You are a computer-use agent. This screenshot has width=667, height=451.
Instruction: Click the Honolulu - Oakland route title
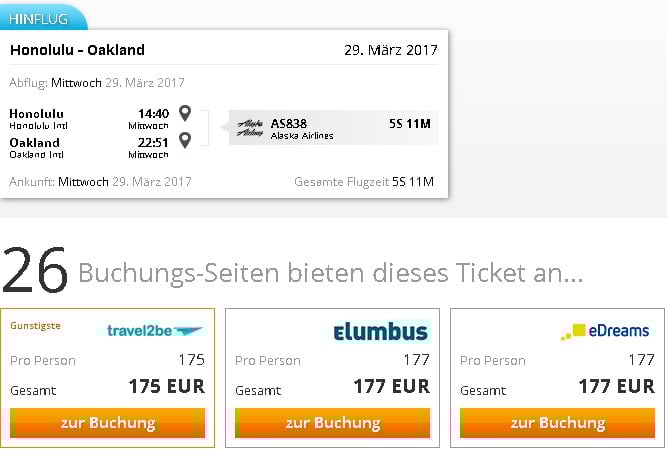pos(77,50)
